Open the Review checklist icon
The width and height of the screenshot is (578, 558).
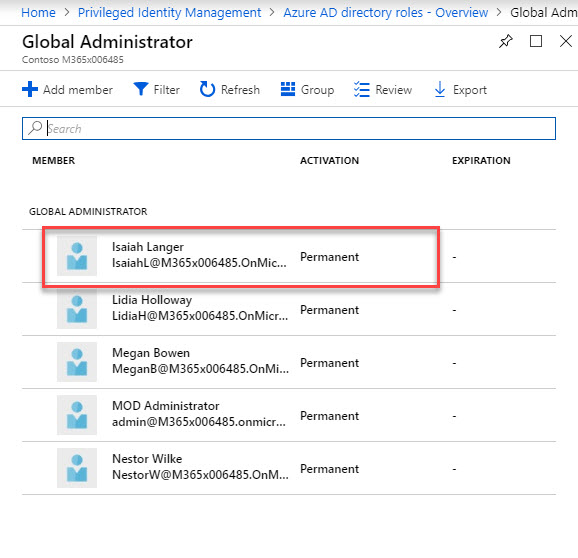coord(362,89)
